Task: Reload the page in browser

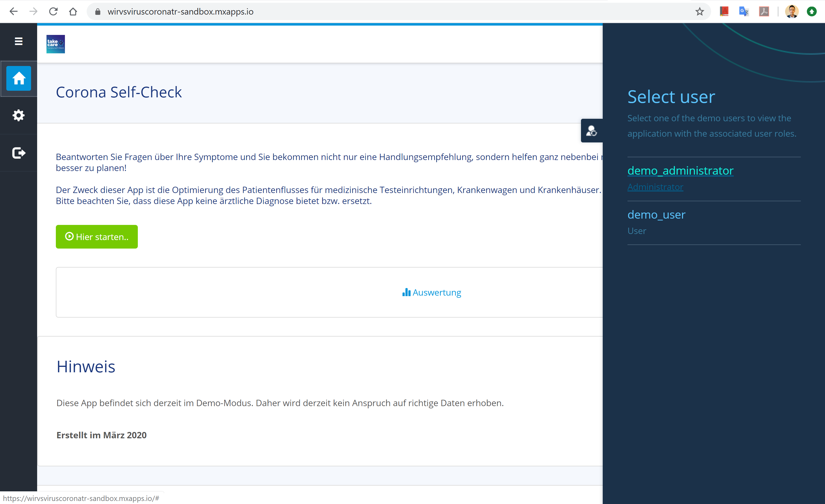Action: tap(53, 12)
